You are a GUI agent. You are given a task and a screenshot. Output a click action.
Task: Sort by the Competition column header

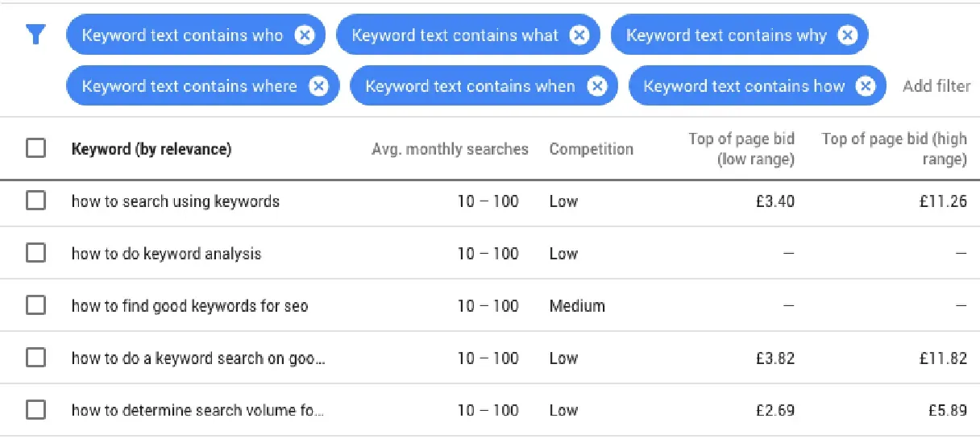click(591, 149)
